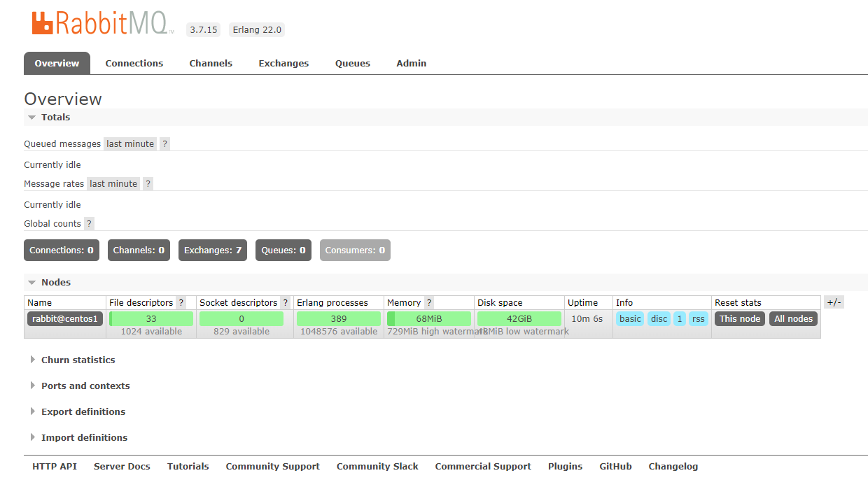Toggle node table columns with +/-

pyautogui.click(x=834, y=302)
